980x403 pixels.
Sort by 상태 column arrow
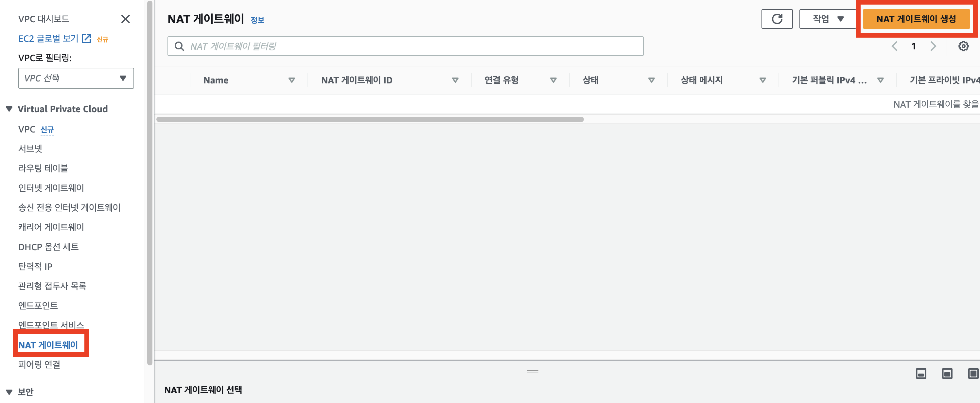tap(652, 80)
